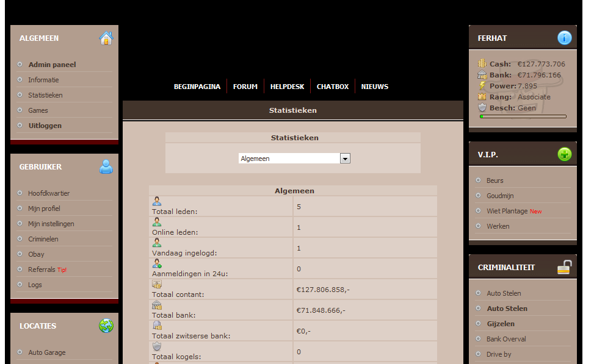The height and width of the screenshot is (364, 594).
Task: Go to the Forum menu item
Action: (245, 87)
